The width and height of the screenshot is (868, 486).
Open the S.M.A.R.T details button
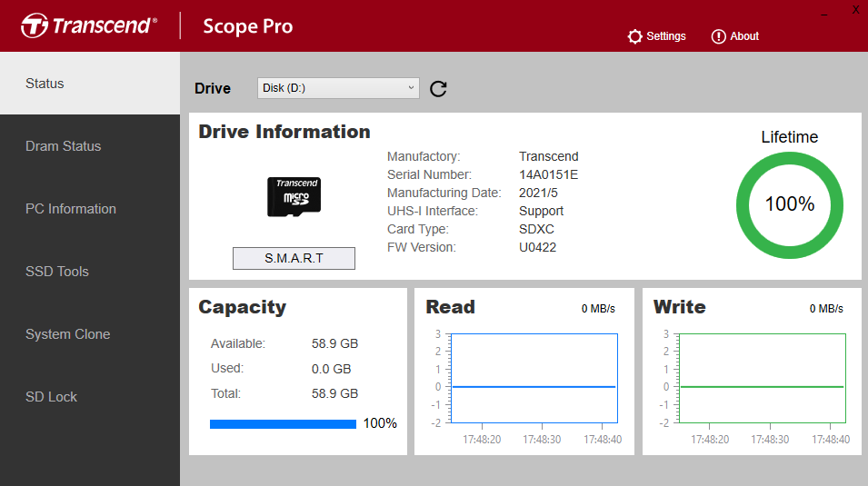coord(294,259)
